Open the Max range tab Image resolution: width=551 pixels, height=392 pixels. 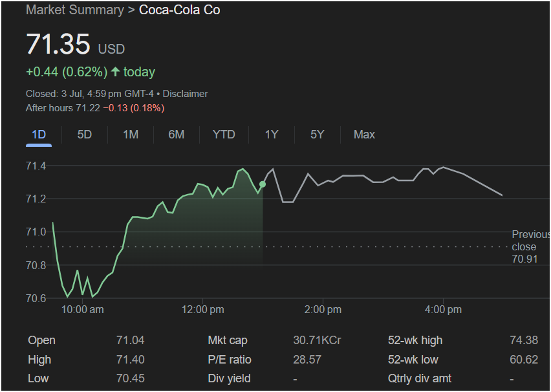click(364, 135)
